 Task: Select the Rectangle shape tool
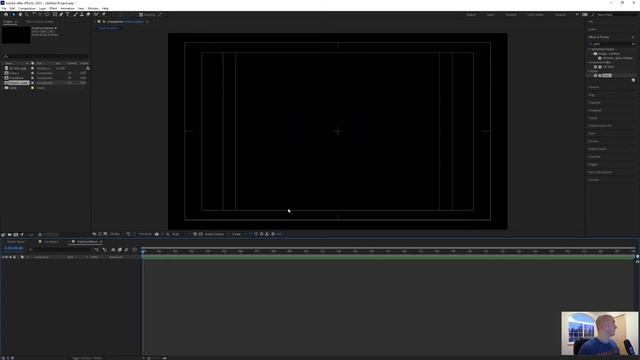pyautogui.click(x=55, y=14)
